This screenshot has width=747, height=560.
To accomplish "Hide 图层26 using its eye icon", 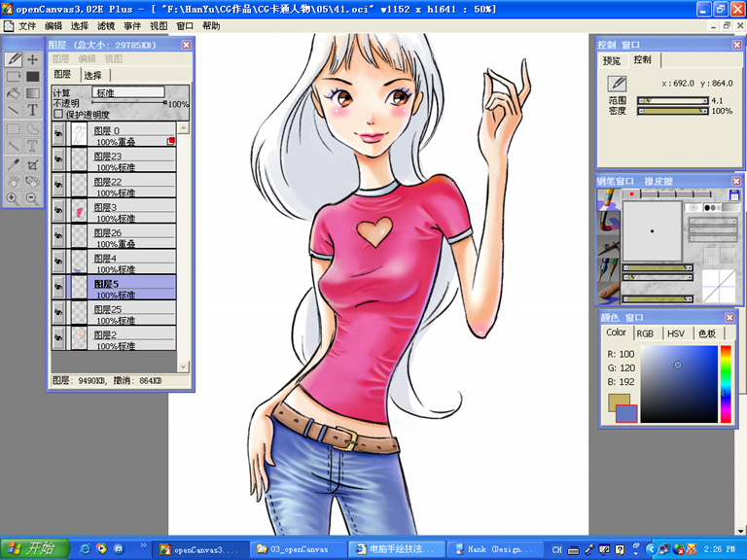I will pos(58,236).
